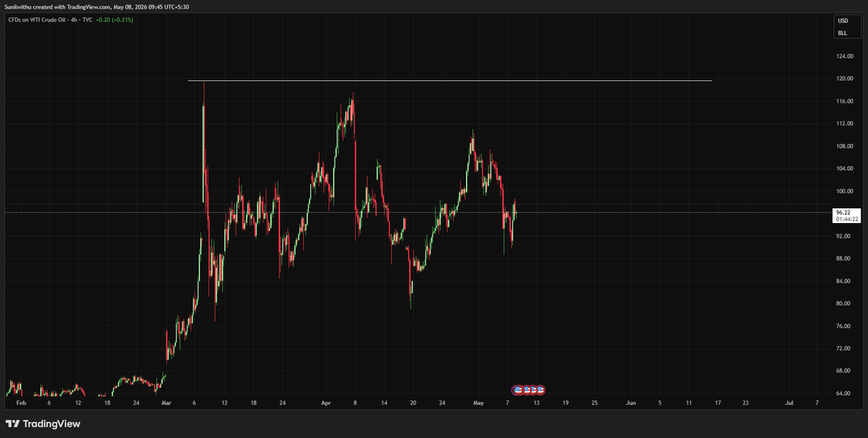Click the CFDs on WTI Crude Oil title
Viewport: 868px width, 438px height.
37,20
